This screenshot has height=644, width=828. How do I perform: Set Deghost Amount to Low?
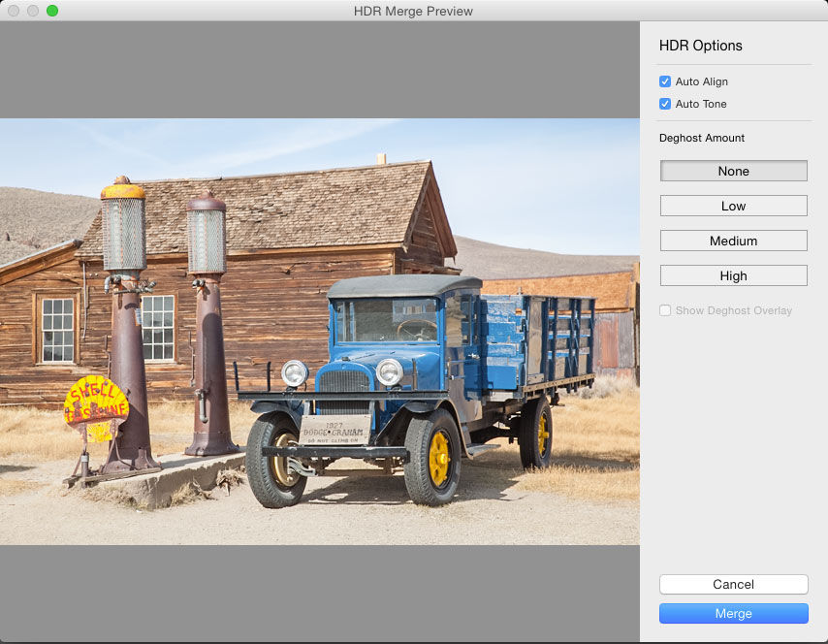(733, 206)
